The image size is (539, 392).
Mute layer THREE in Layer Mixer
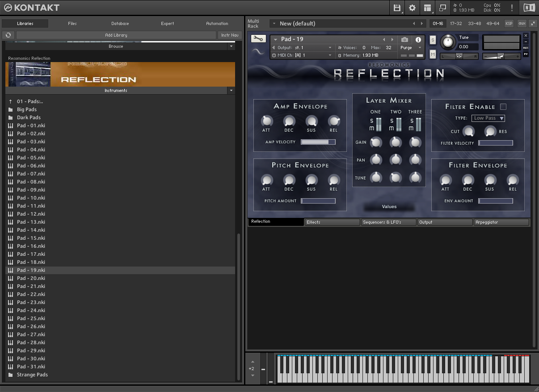point(412,128)
